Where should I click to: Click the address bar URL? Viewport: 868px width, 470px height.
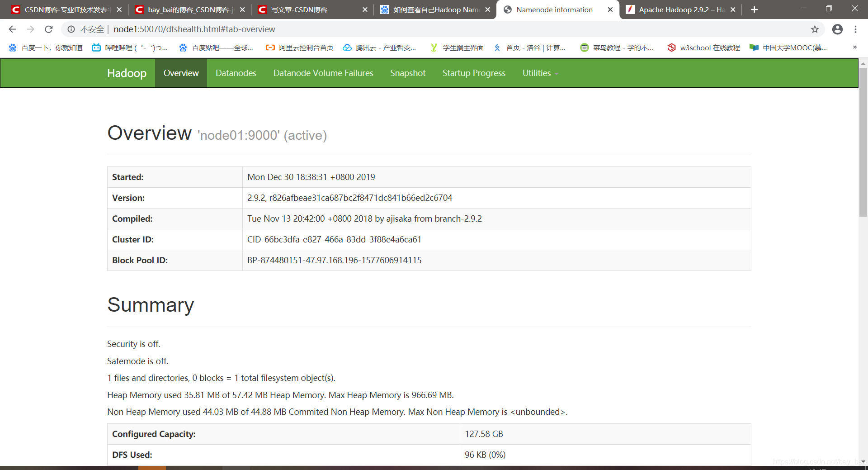pyautogui.click(x=194, y=29)
